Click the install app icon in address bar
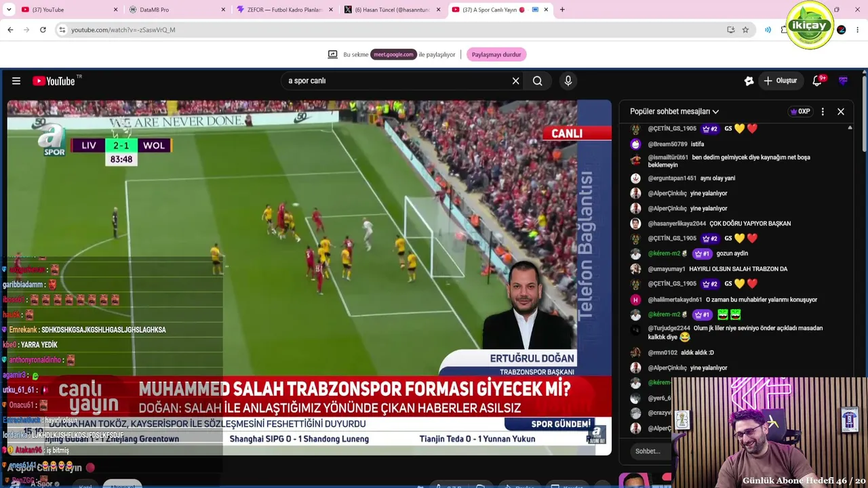Image resolution: width=868 pixels, height=488 pixels. pos(730,30)
